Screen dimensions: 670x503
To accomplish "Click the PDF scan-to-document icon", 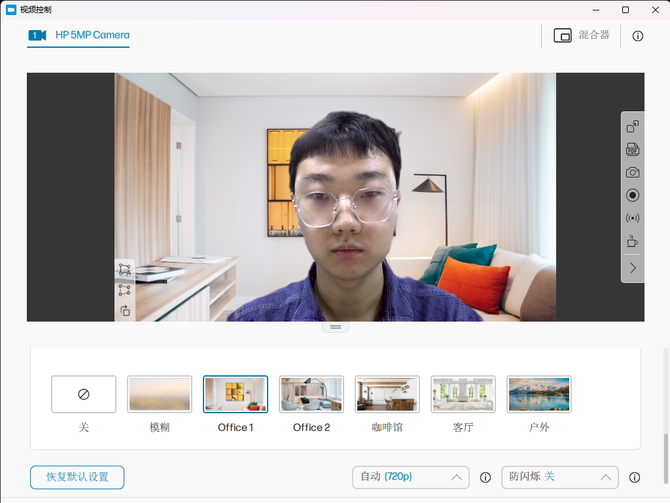I will (632, 150).
